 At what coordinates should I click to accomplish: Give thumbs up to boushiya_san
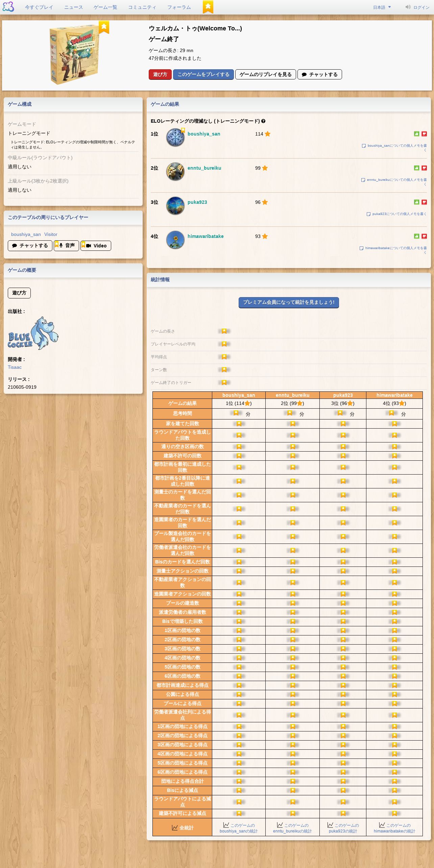pos(416,134)
